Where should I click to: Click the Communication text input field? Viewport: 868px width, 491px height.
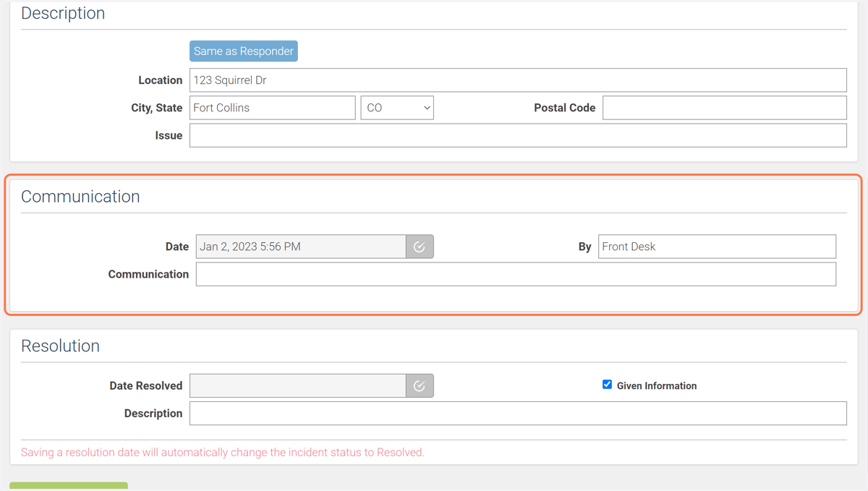coord(516,274)
